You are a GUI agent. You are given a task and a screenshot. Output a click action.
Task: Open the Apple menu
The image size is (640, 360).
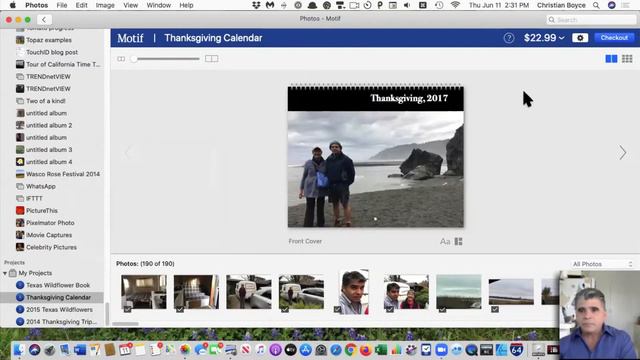click(12, 5)
